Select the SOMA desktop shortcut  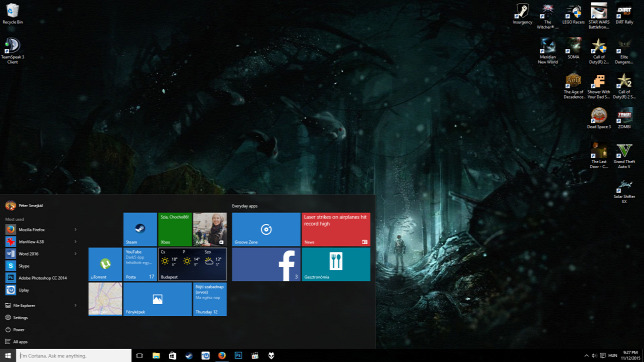573,48
